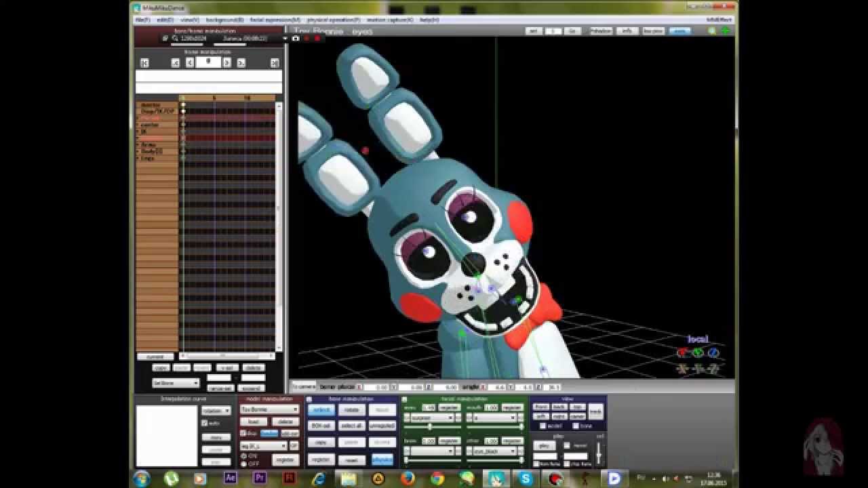Toggle the from frame checkbox
Screen dimensions: 868x488
[537, 464]
